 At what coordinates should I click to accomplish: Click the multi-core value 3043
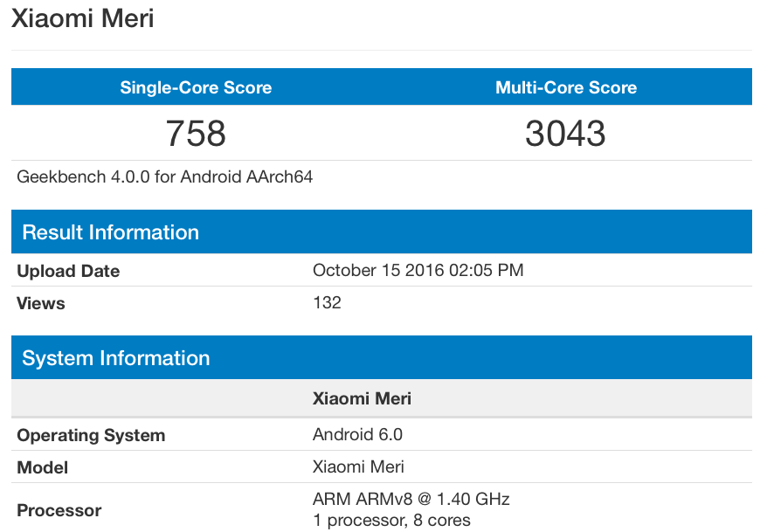565,133
